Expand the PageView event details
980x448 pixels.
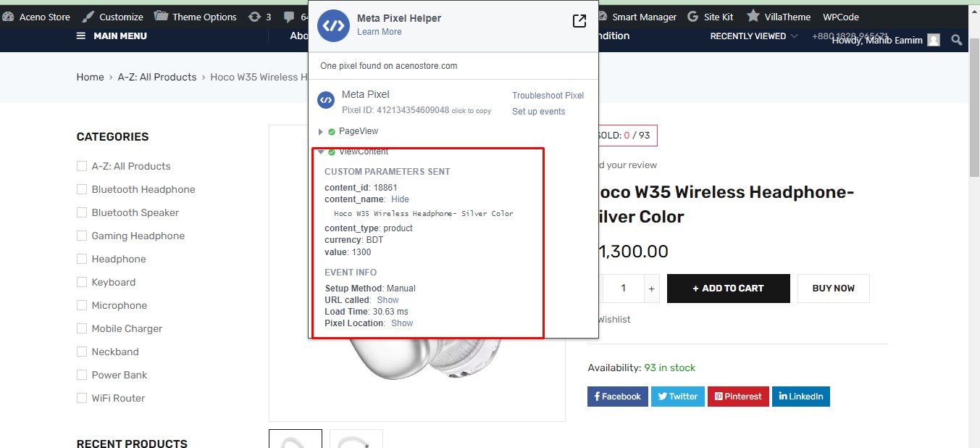(321, 132)
